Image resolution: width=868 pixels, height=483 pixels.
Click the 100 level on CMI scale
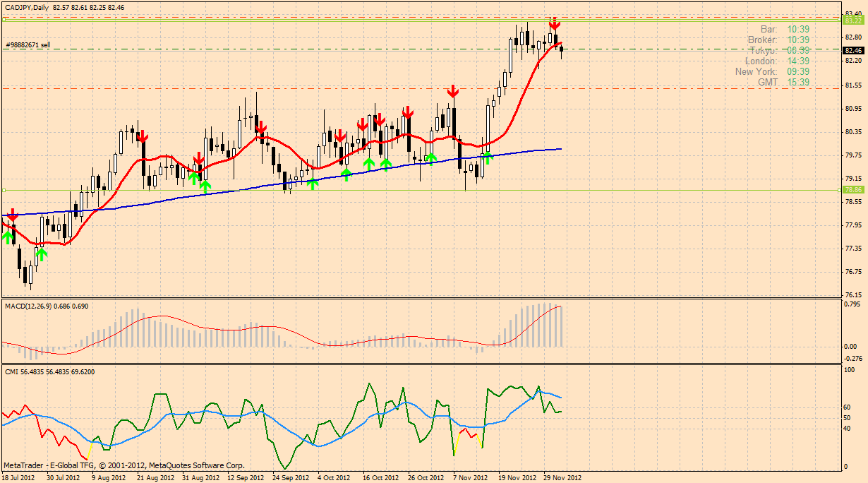coord(850,369)
